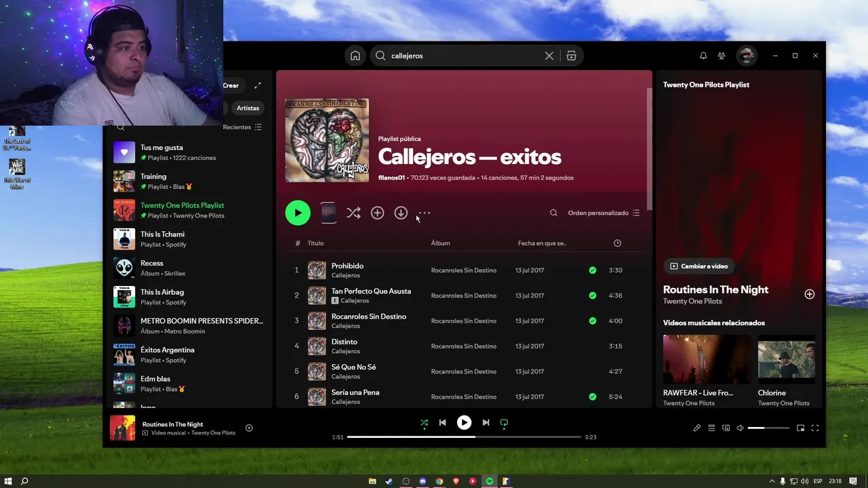Screen dimensions: 868x488
Task: Open the ESP language selector in the tray
Action: (818, 481)
